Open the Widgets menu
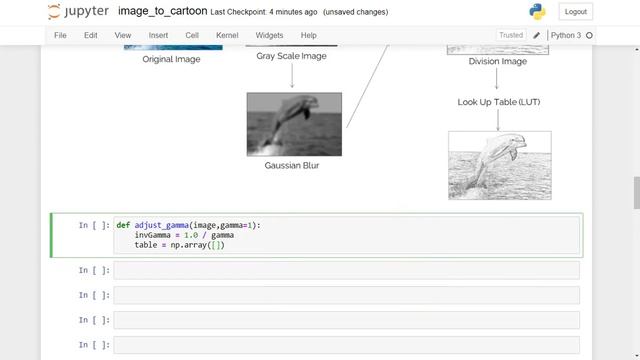Image resolution: width=640 pixels, height=360 pixels. (269, 36)
